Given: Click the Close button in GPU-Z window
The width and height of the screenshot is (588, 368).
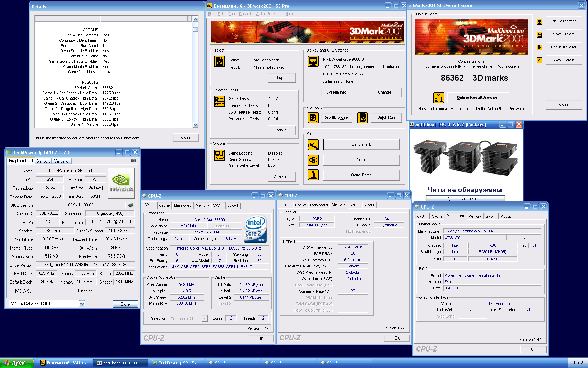Looking at the screenshot, I should (125, 304).
